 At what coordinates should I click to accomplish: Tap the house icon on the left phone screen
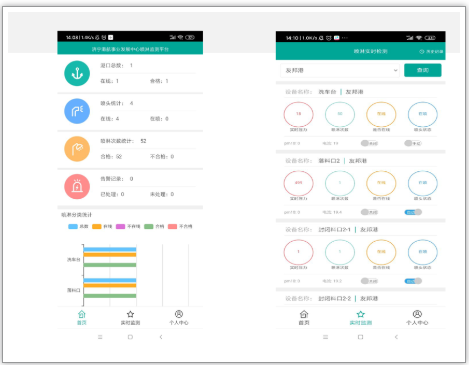click(x=82, y=314)
